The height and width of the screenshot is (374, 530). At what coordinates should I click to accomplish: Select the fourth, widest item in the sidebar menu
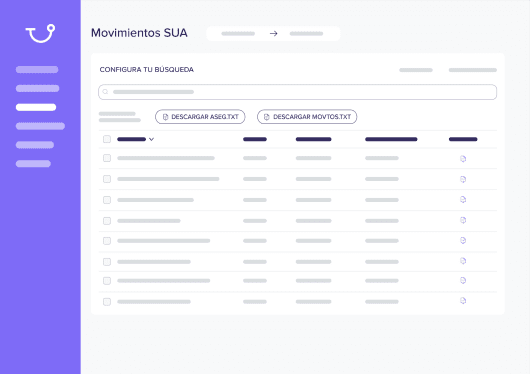click(40, 126)
